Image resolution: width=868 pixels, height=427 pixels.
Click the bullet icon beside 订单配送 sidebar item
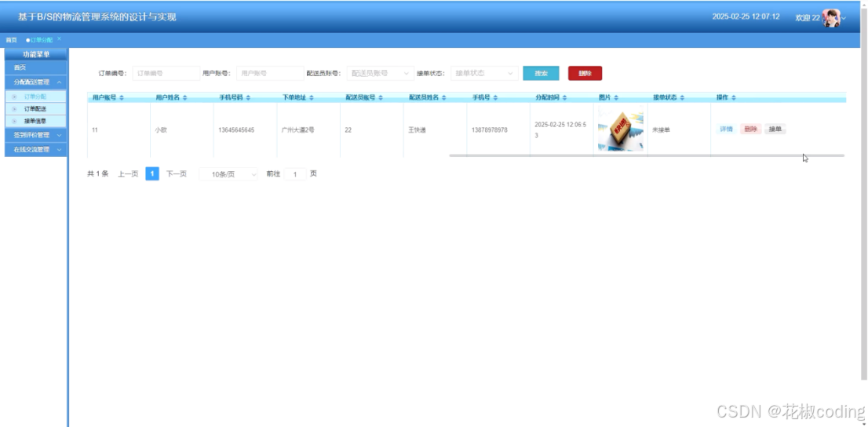(x=14, y=108)
